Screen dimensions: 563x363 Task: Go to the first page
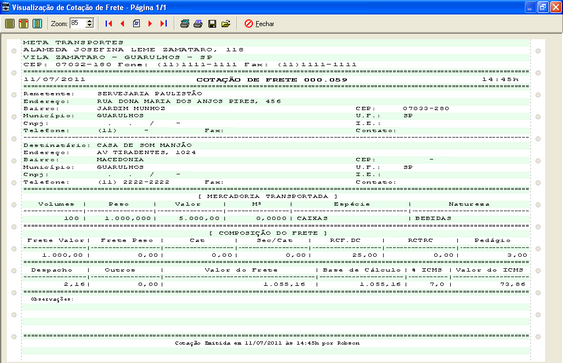click(108, 24)
